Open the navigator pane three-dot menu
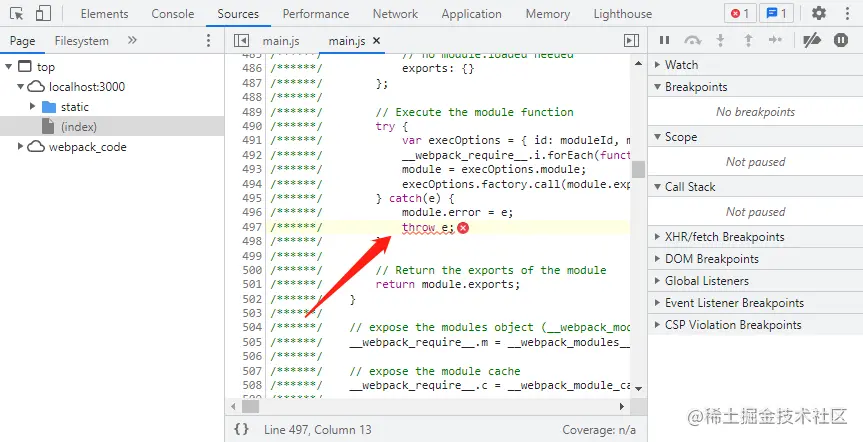 pyautogui.click(x=208, y=40)
